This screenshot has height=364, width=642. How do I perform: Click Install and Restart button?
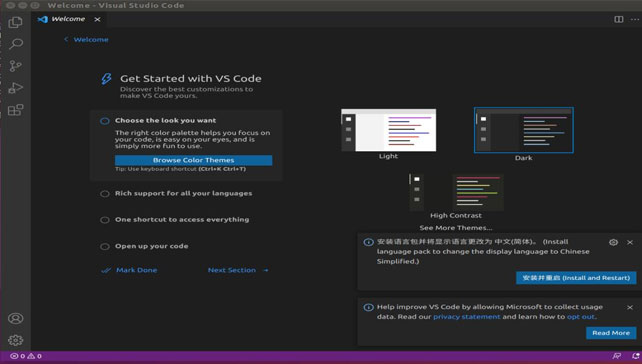576,278
